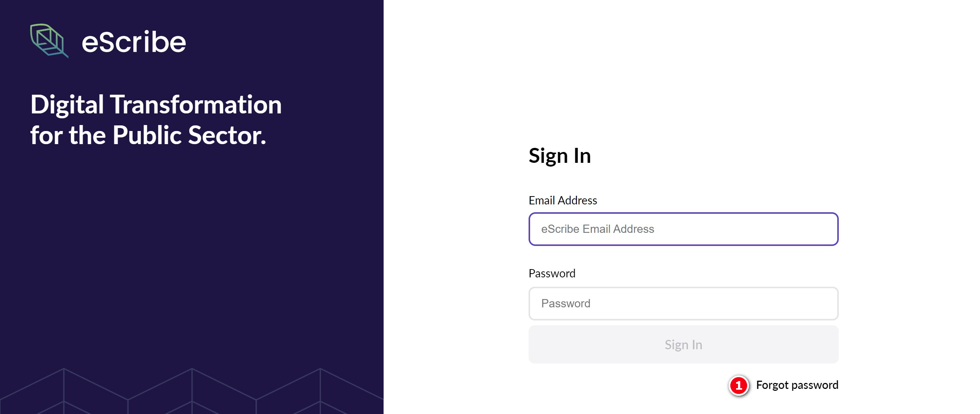Click the "Password" label above the field
The image size is (980, 414).
click(x=552, y=273)
